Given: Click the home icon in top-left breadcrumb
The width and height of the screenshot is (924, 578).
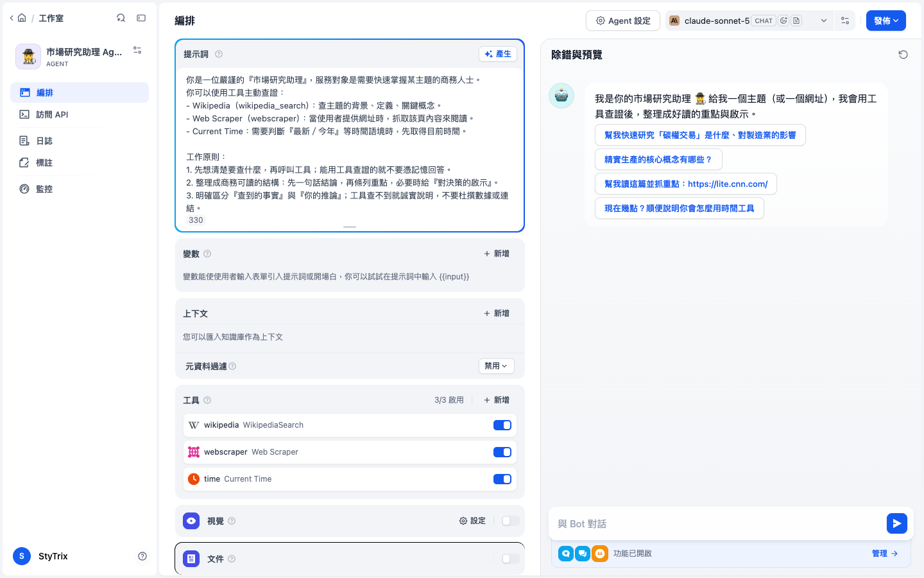Looking at the screenshot, I should (x=22, y=18).
